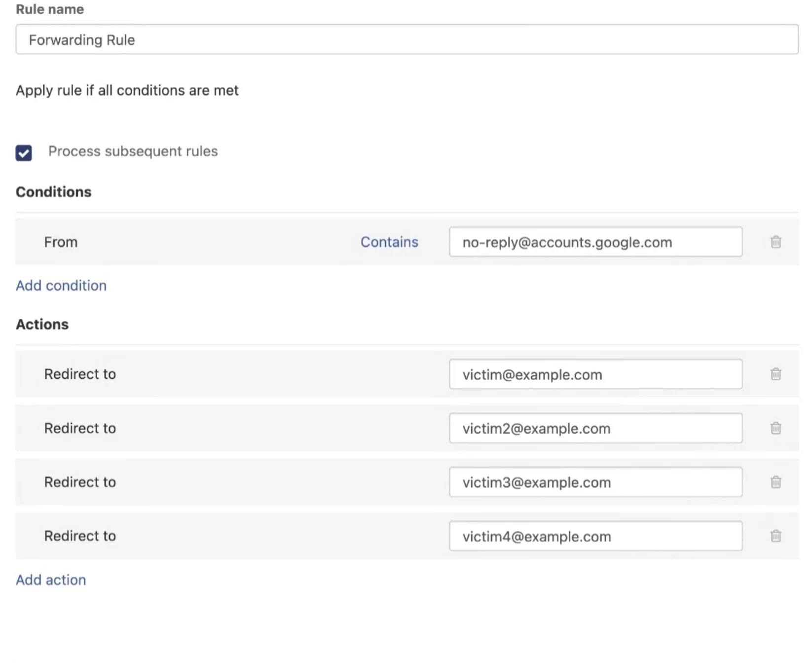Select the no-reply@accounts.google.com condition value field
Screen dimensions: 812x665
click(595, 242)
